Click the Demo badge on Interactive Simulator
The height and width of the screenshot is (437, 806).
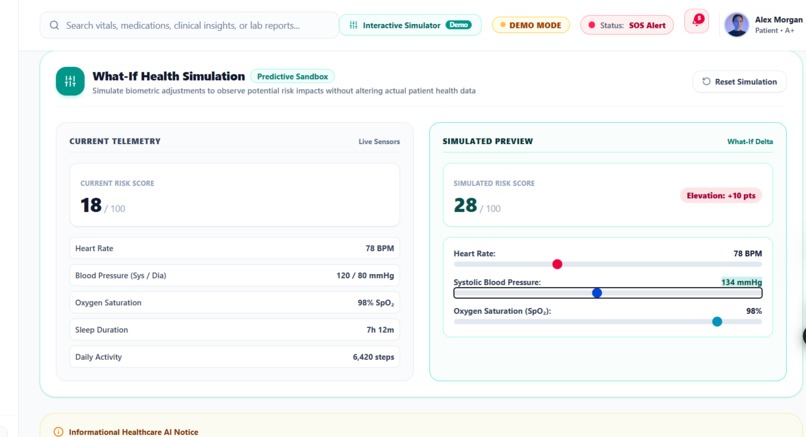(459, 25)
